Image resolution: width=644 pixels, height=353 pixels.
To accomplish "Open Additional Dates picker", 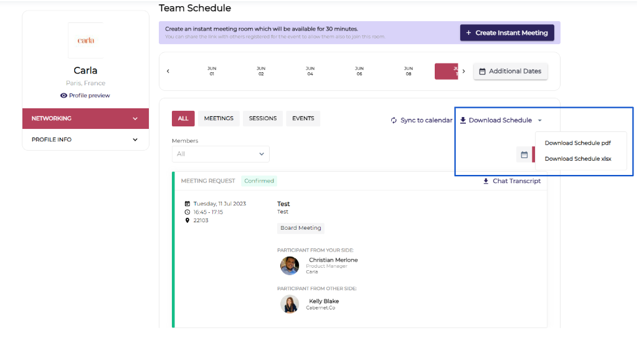I will click(510, 72).
